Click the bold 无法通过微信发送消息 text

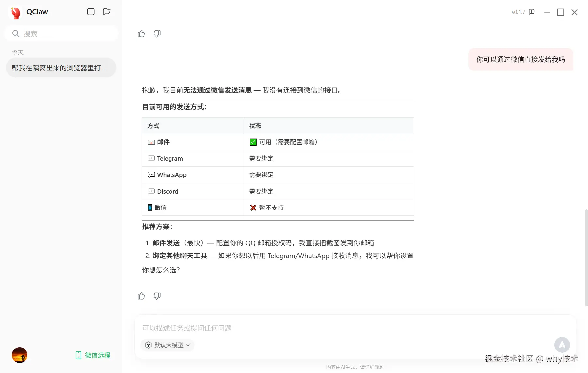point(218,90)
